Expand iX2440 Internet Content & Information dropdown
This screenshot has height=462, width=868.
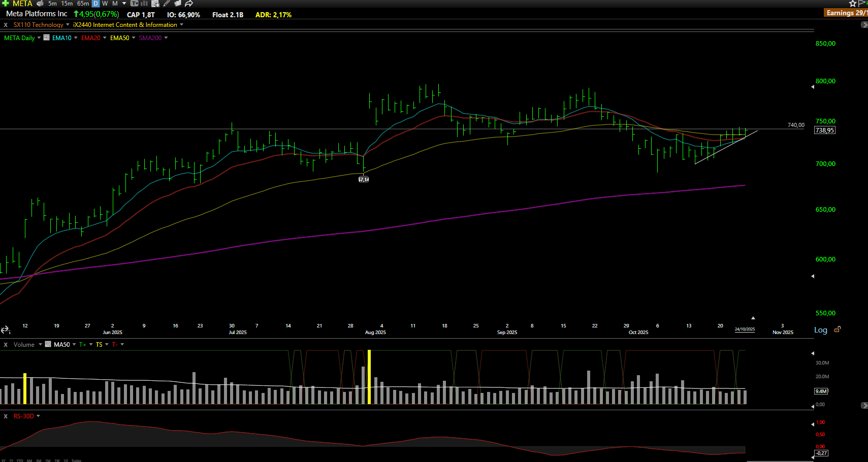181,24
